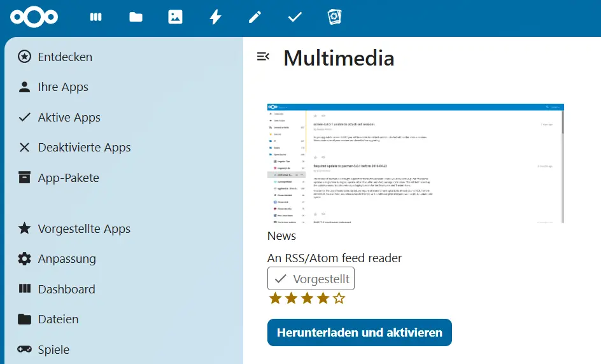Click the Vorgestellt badge
Viewport: 601px width, 364px height.
point(311,279)
